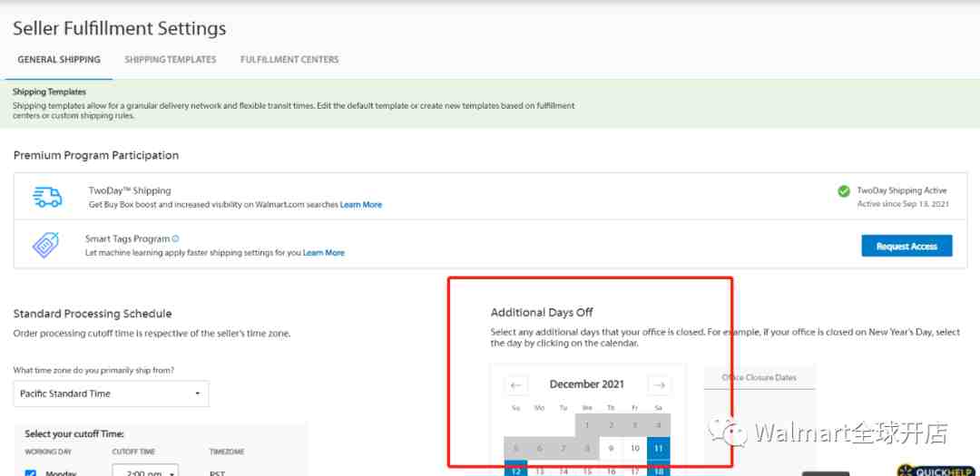The width and height of the screenshot is (980, 476).
Task: Click the TwoDay Shipping Active status text
Action: coord(902,190)
